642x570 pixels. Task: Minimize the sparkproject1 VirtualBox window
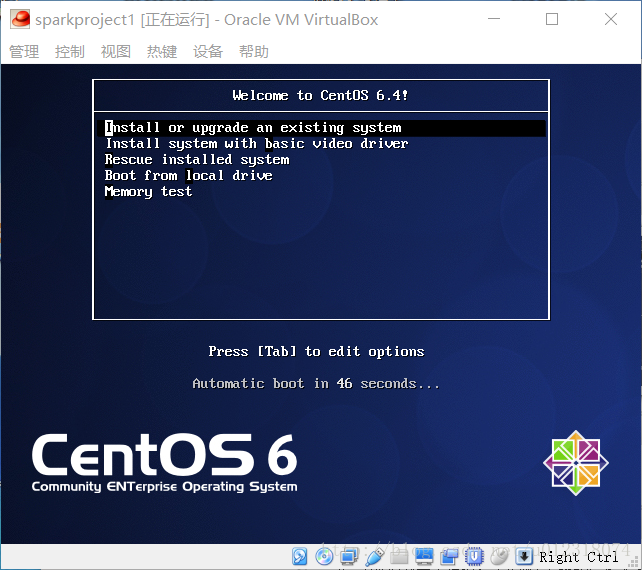click(x=494, y=19)
